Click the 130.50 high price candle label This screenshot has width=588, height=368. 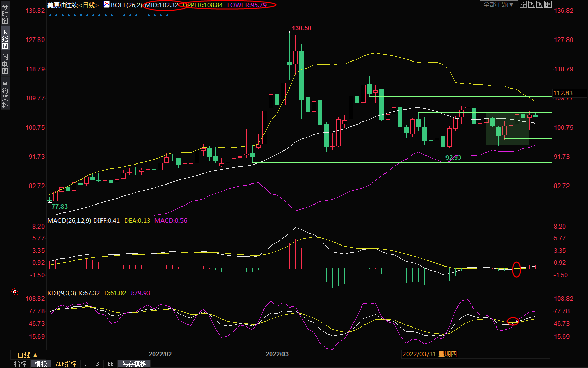click(301, 28)
